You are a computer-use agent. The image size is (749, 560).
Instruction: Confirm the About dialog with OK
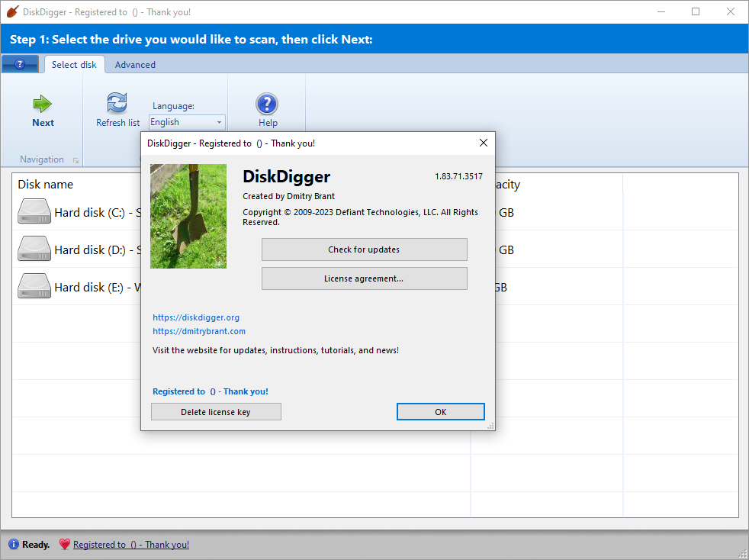440,412
